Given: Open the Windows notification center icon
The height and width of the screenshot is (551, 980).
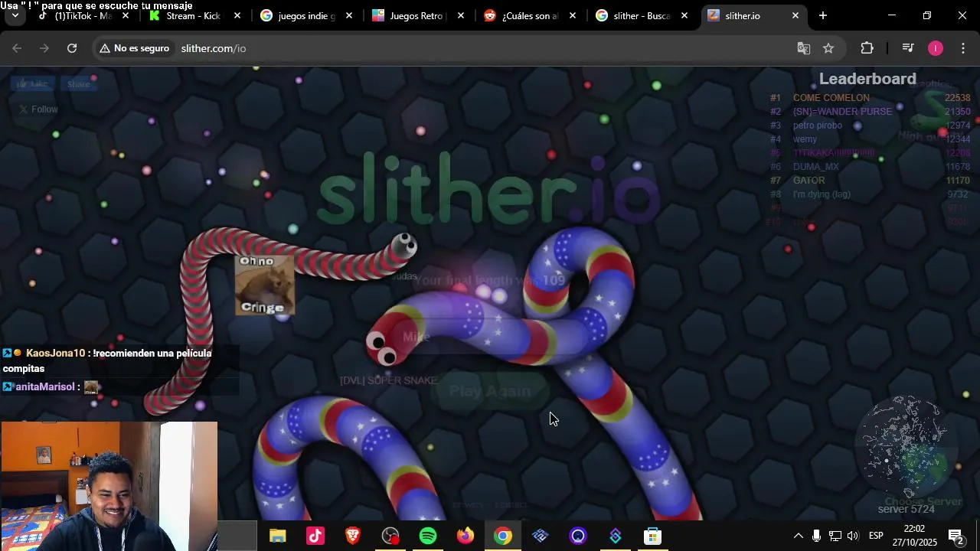Looking at the screenshot, I should click(955, 536).
